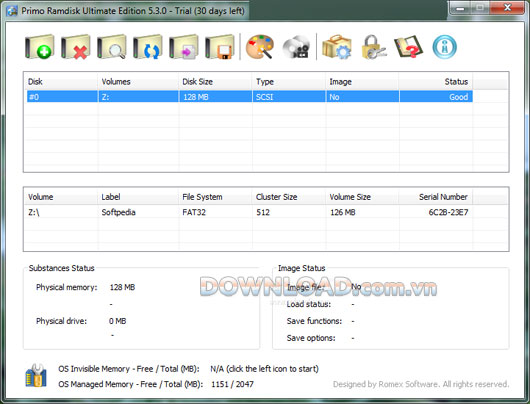
Task: Click the blue info about icon
Action: 444,47
